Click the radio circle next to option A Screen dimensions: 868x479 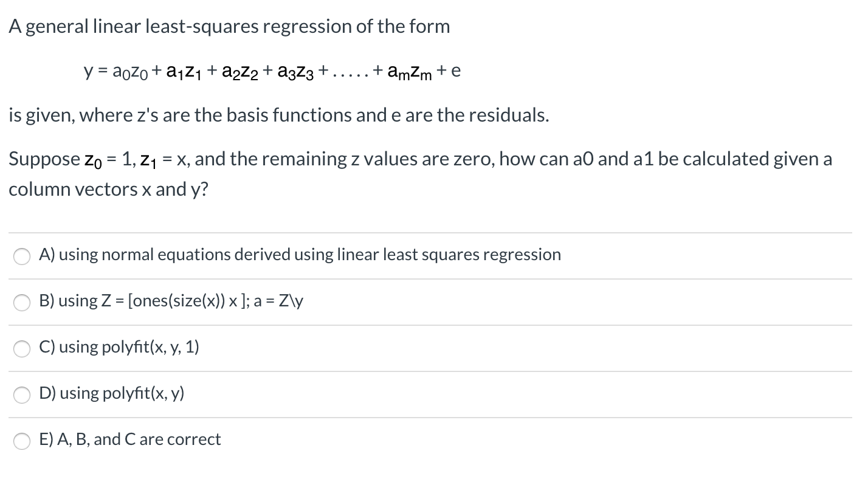tap(22, 257)
